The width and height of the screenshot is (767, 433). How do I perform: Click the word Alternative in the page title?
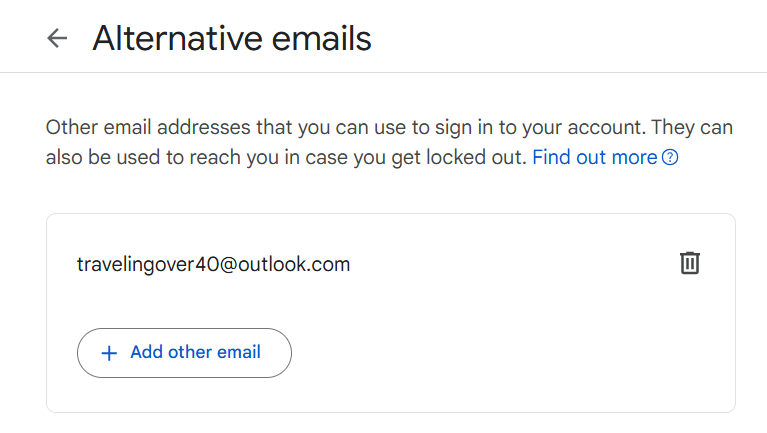point(178,38)
